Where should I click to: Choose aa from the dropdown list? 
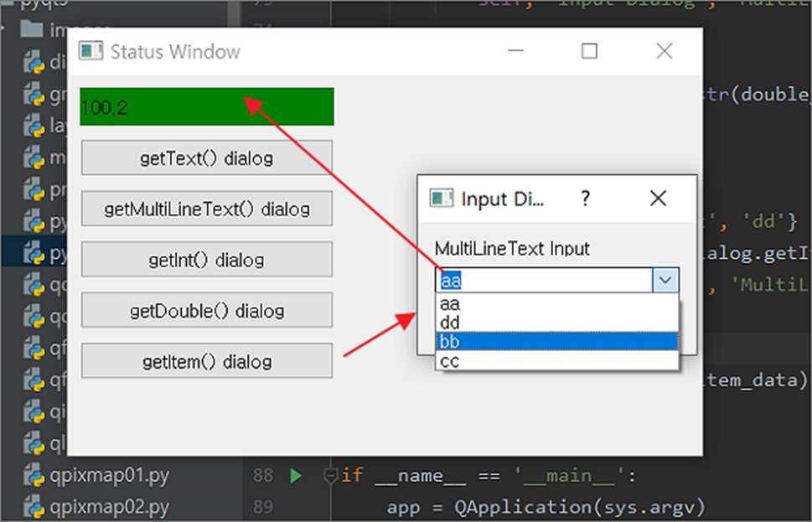556,303
